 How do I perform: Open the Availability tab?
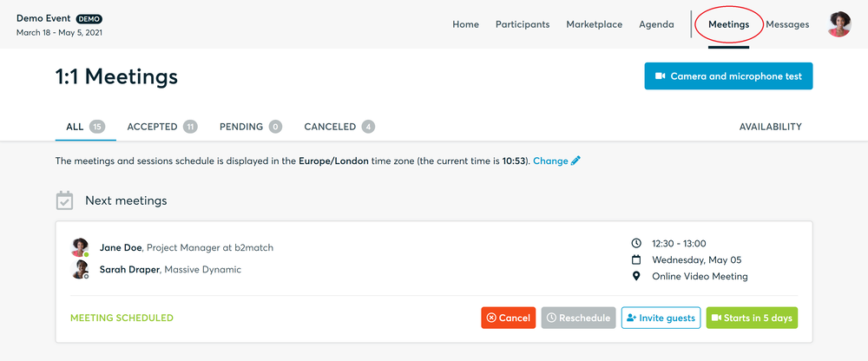pyautogui.click(x=770, y=127)
